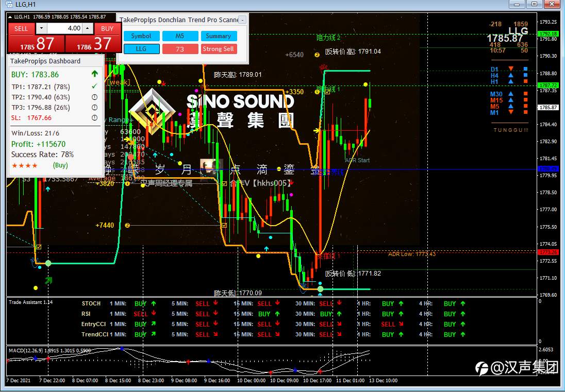This screenshot has height=392, width=565.
Task: Click the Symbol column button in scanner
Action: tap(141, 36)
